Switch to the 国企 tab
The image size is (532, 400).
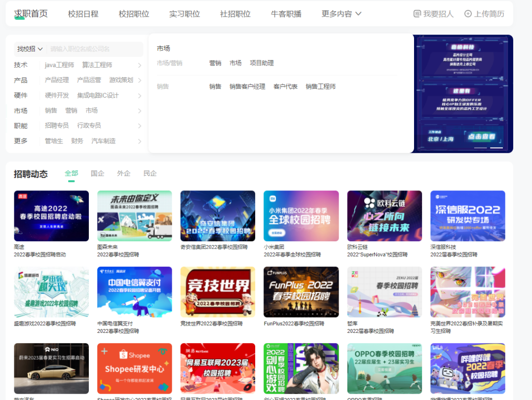[97, 174]
